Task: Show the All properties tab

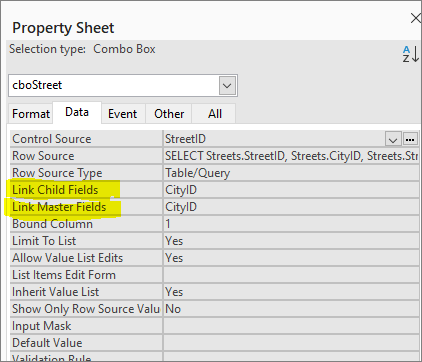Action: pos(215,114)
